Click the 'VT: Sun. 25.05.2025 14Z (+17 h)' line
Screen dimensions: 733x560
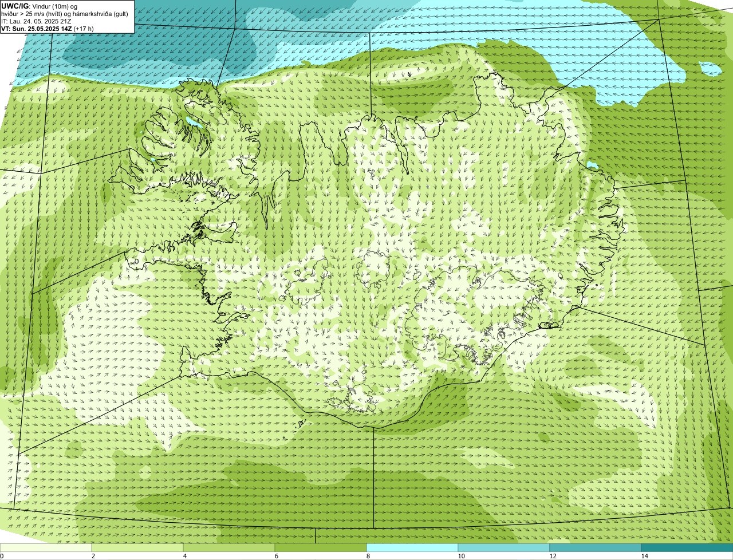click(48, 28)
